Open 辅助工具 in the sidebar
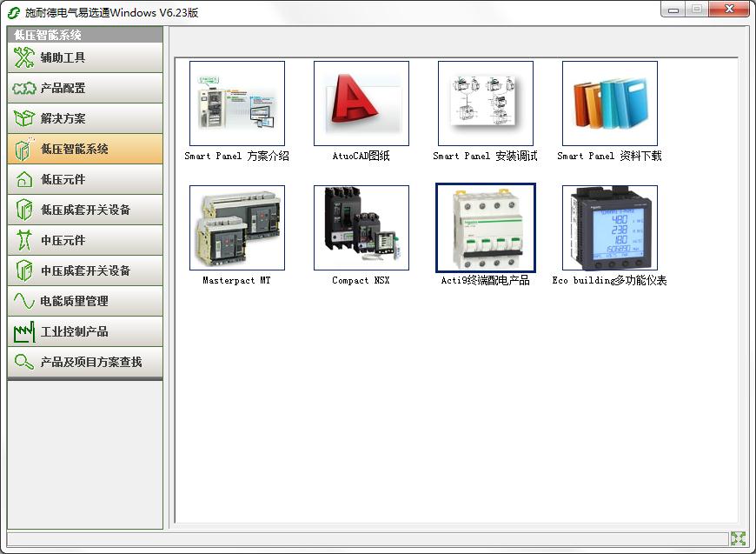756x554 pixels. [85, 57]
